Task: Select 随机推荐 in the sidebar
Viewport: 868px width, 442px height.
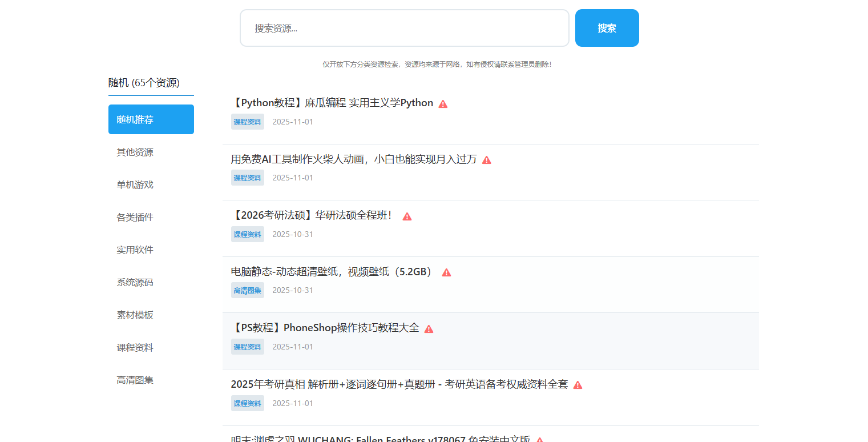Action: pos(151,119)
